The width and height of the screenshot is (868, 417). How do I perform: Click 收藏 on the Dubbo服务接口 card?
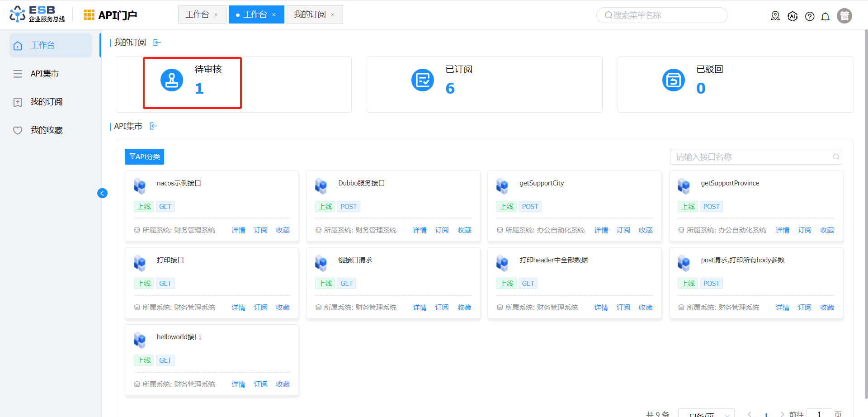pos(464,230)
